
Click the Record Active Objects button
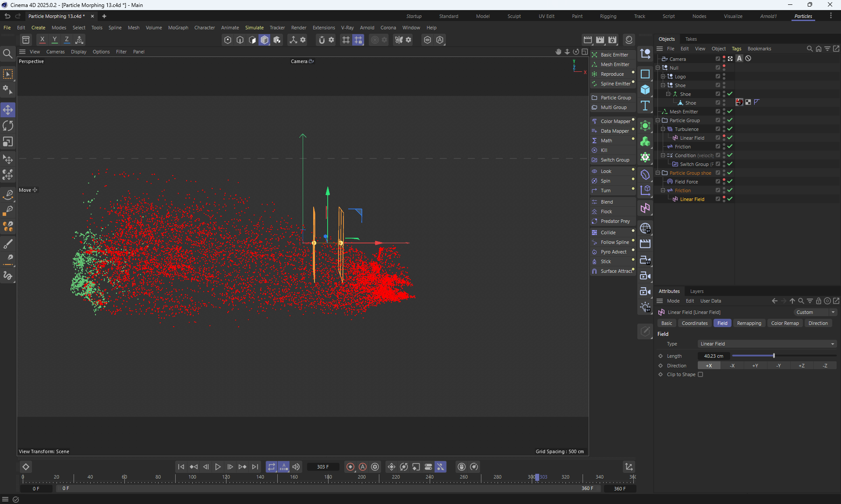click(x=350, y=467)
